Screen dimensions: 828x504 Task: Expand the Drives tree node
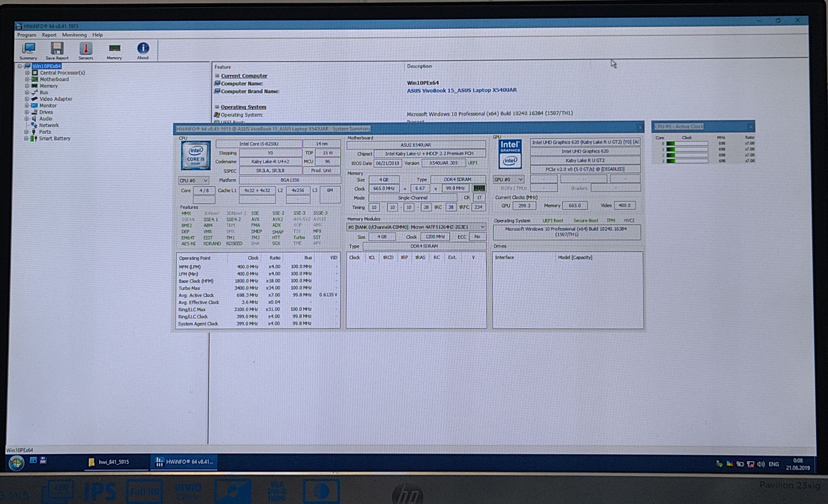27,112
